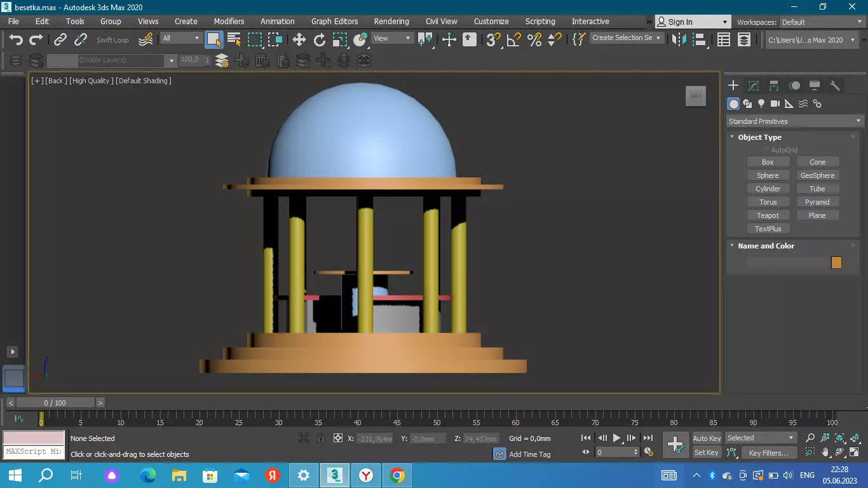This screenshot has width=868, height=488.
Task: Activate Select and Move tool
Action: coord(299,39)
